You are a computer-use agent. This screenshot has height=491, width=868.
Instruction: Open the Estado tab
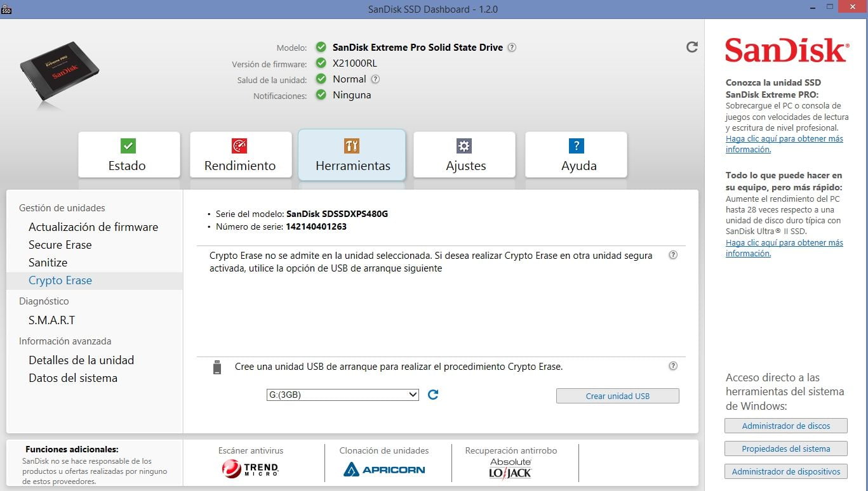pyautogui.click(x=129, y=155)
